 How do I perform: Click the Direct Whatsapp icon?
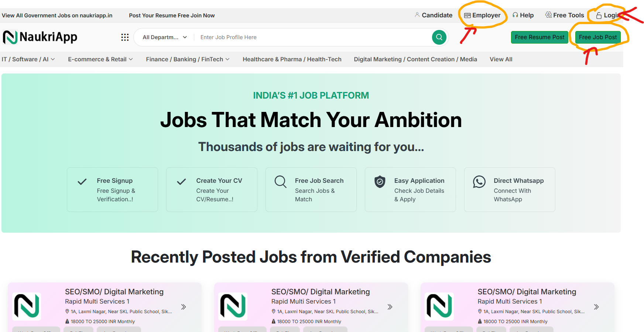(x=479, y=182)
